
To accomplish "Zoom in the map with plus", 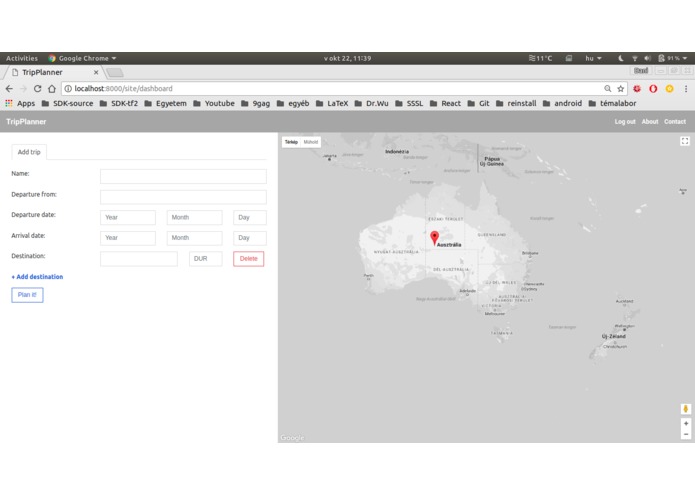I will pos(686,423).
